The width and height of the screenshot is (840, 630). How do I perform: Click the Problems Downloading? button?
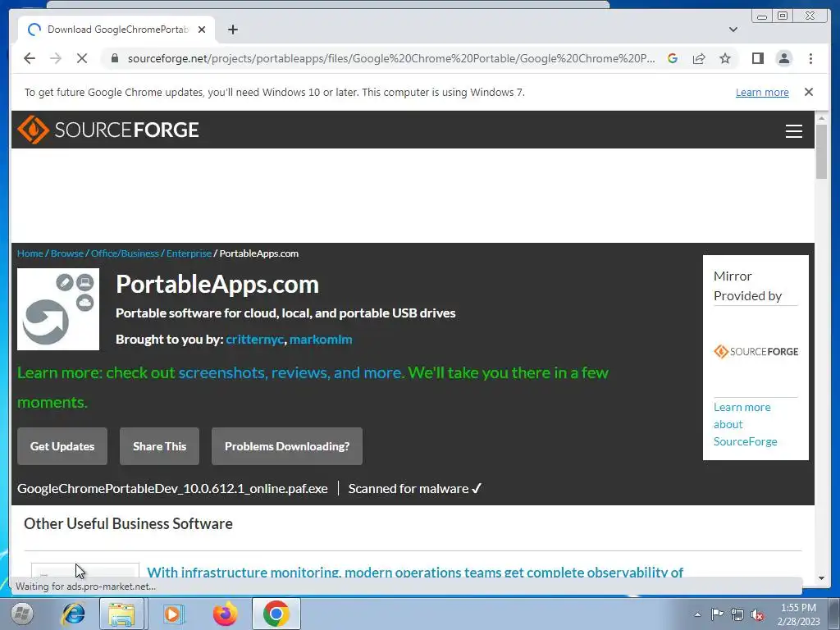point(286,446)
